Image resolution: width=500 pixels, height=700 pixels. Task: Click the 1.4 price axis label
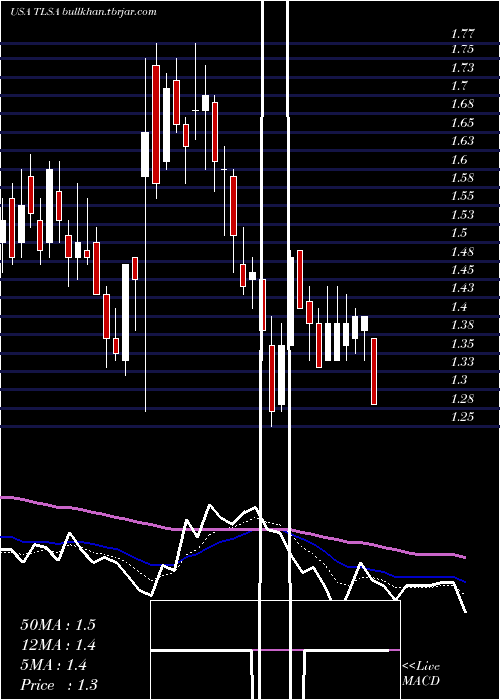tap(459, 307)
